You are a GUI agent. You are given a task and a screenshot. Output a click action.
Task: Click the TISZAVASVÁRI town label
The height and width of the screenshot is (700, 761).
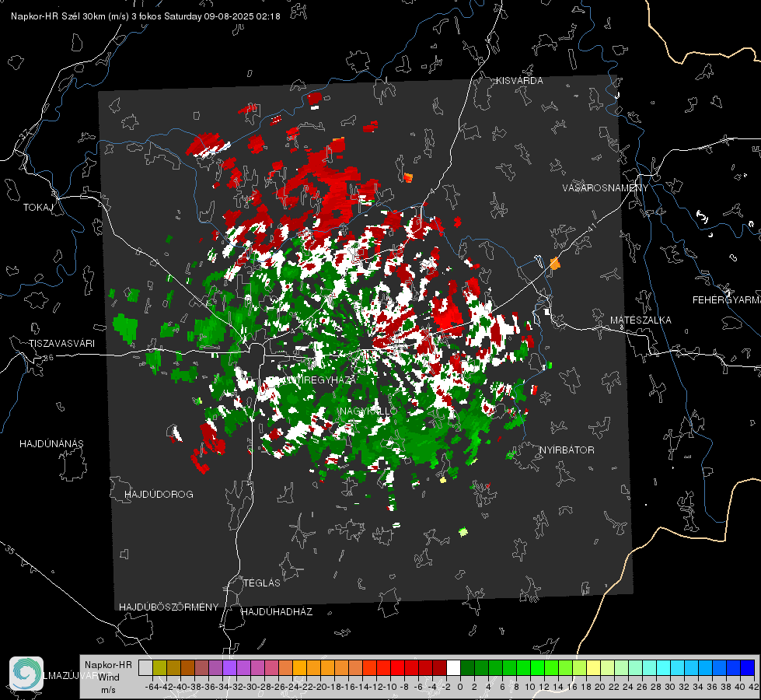pos(61,344)
